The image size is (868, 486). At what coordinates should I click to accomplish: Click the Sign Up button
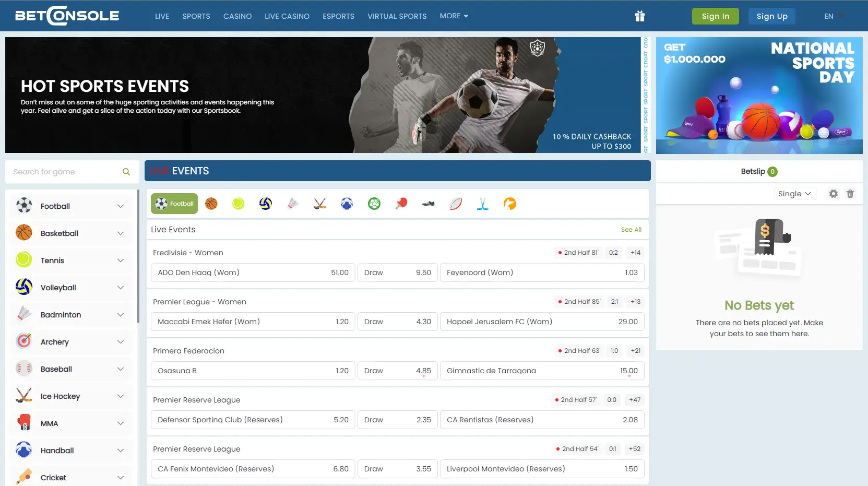coord(772,16)
